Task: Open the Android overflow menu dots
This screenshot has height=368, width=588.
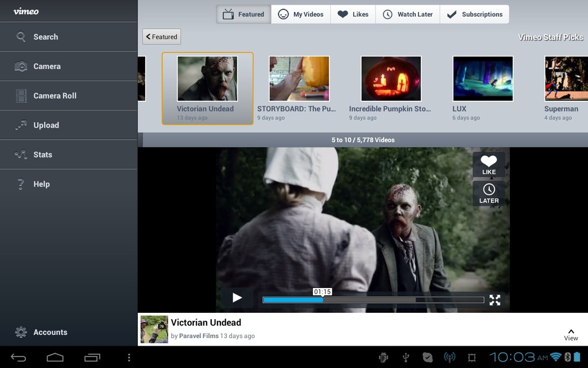Action: coord(129,358)
